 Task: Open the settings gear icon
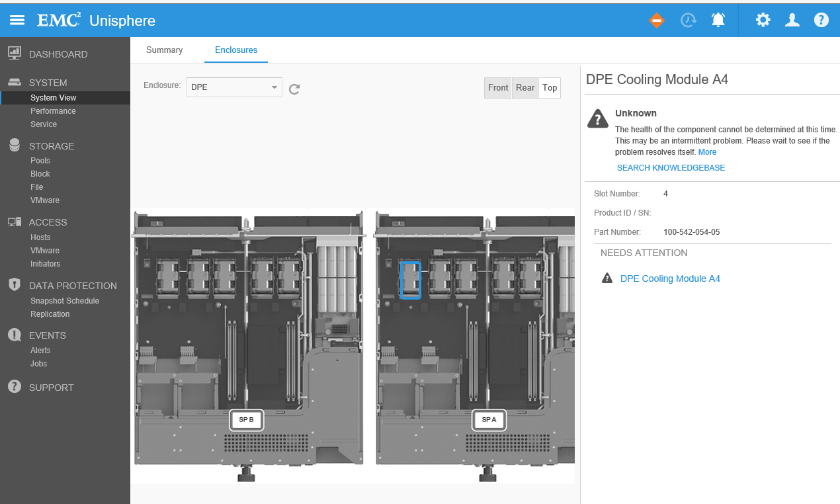[763, 21]
